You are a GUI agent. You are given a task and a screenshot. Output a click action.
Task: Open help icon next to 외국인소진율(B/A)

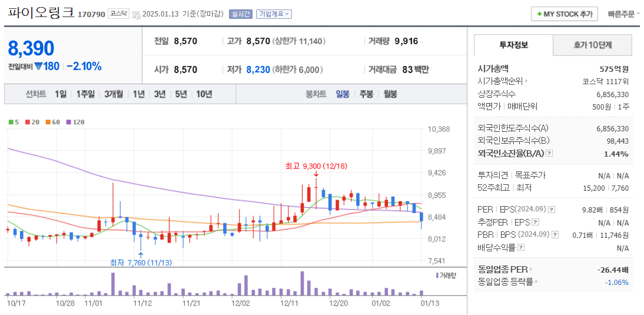[550, 153]
